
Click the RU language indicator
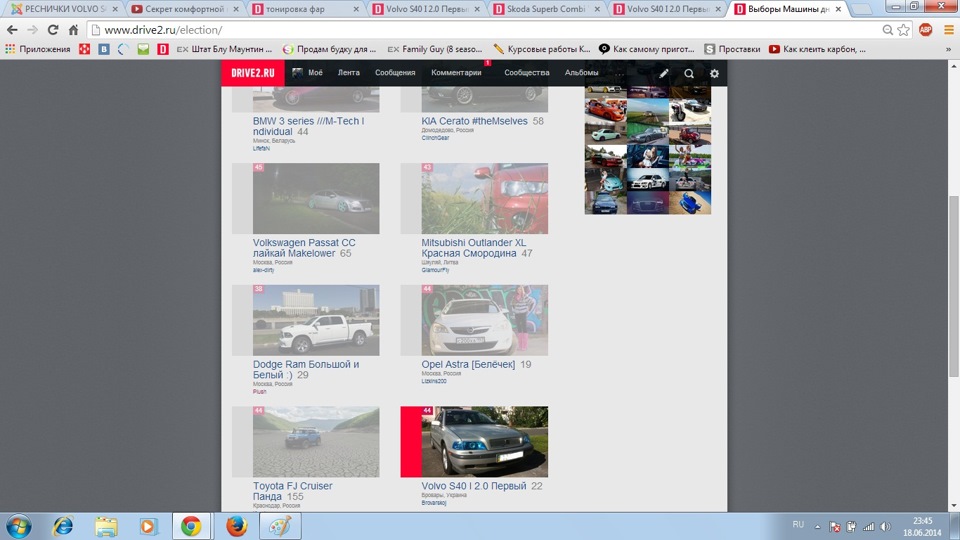(798, 525)
